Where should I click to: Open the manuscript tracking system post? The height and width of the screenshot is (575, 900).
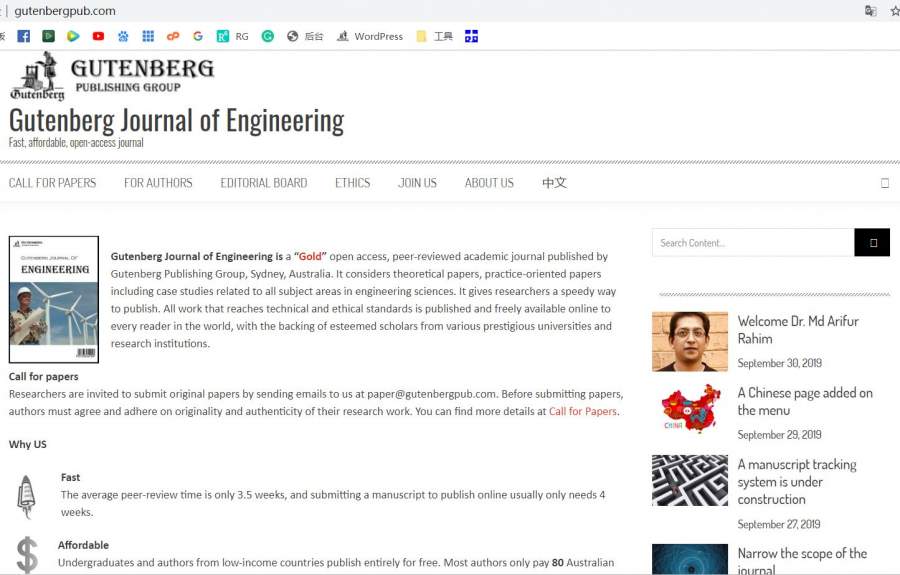tap(797, 481)
